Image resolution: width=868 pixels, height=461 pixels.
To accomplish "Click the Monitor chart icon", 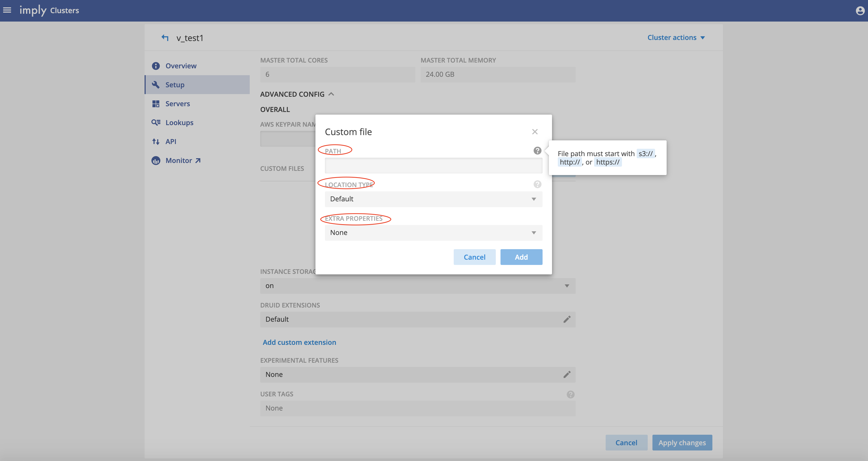I will click(156, 160).
